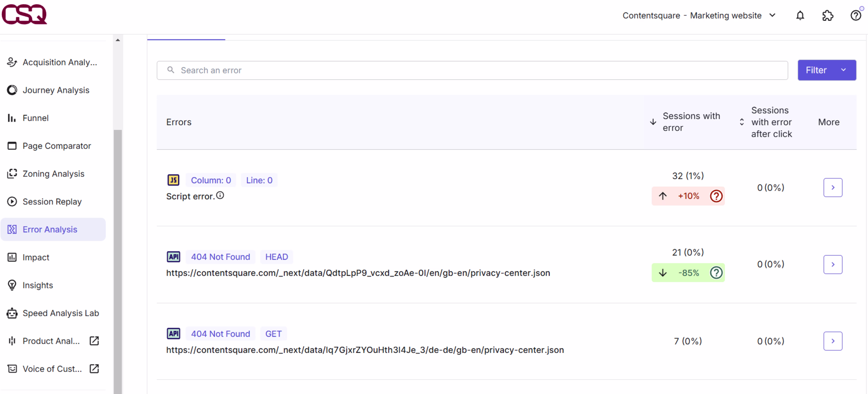The width and height of the screenshot is (868, 394).
Task: Click the question mark in -85% badge
Action: [716, 273]
